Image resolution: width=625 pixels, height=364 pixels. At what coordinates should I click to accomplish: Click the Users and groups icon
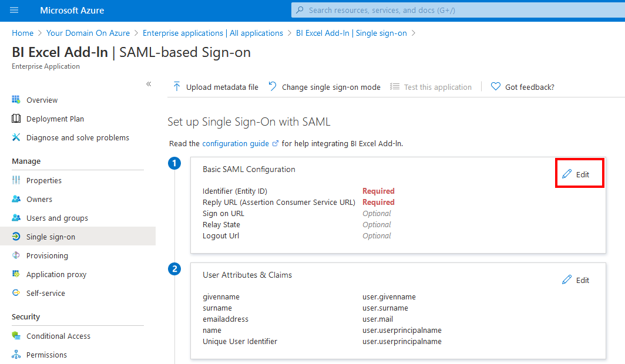click(16, 217)
